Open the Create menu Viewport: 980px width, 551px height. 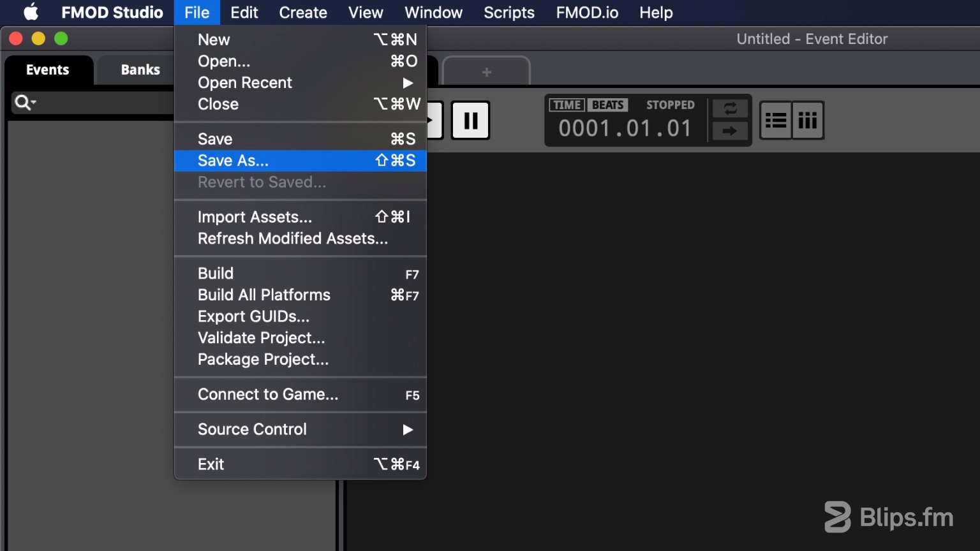coord(303,12)
